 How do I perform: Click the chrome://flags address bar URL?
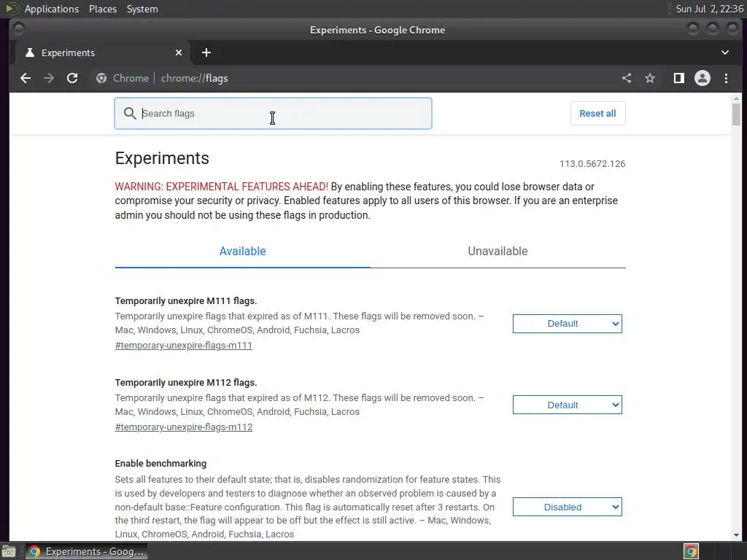point(194,78)
